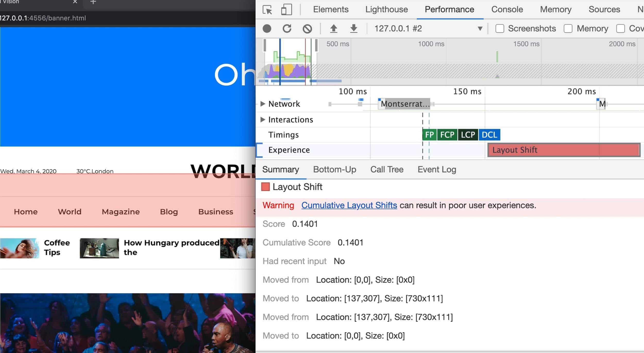Click the Cumulative Layout Shifts warning link
Viewport: 644px width, 353px height.
(x=349, y=205)
